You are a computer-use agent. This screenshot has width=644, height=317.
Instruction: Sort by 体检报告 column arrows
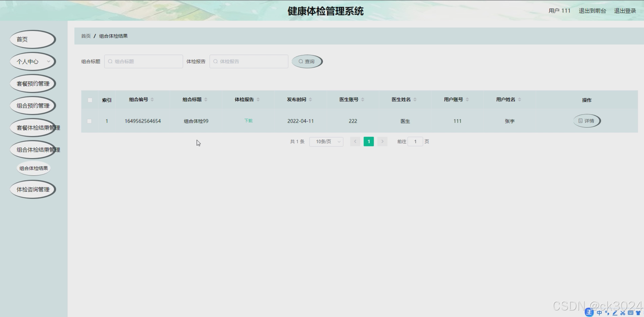coord(258,99)
